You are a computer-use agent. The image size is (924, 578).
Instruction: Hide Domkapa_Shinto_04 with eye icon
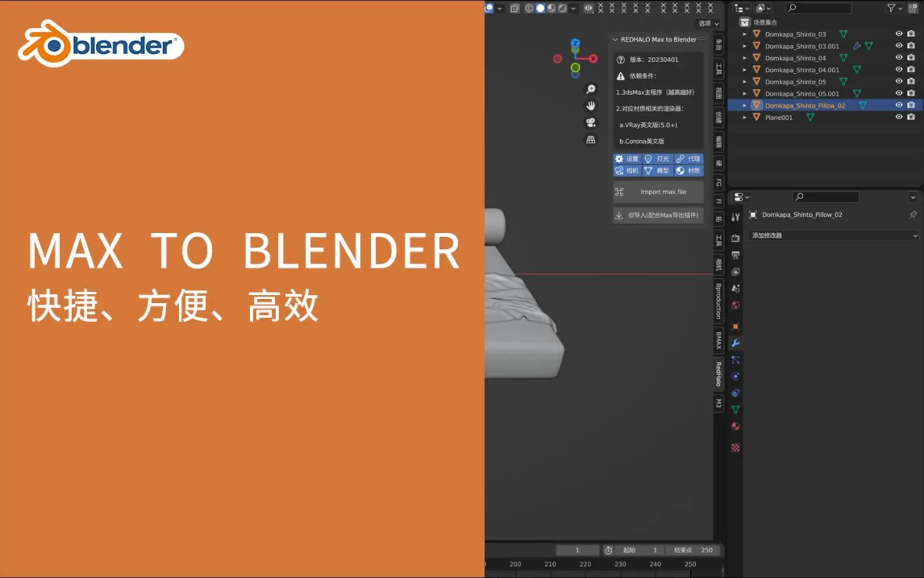click(x=899, y=57)
